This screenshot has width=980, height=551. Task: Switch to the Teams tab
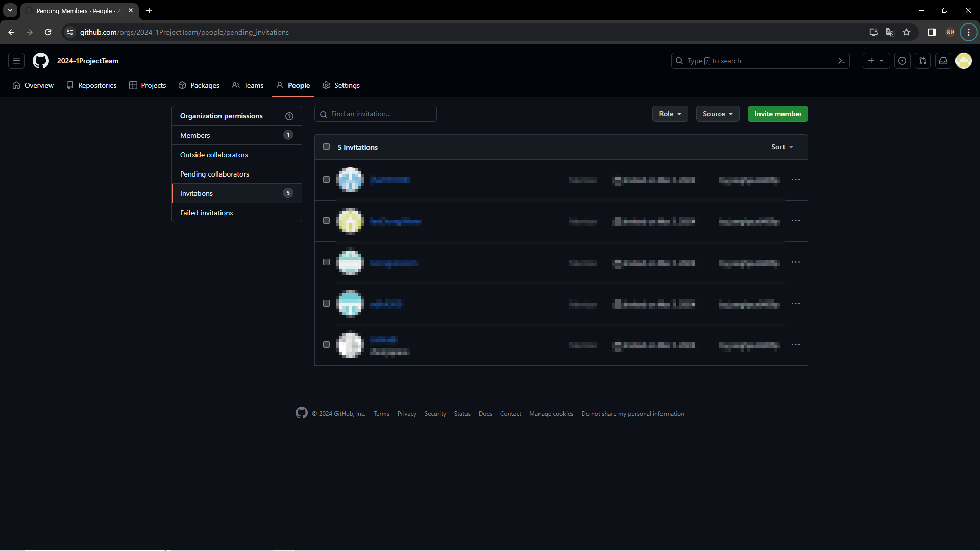(x=248, y=85)
